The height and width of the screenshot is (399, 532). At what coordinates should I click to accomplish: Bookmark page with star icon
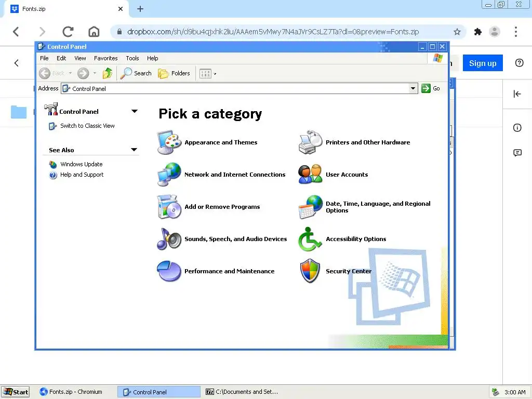(457, 32)
